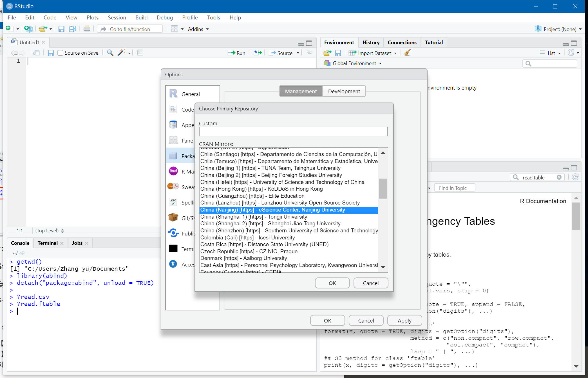Click the save workspace icon in Environment
588x378 pixels.
click(338, 53)
